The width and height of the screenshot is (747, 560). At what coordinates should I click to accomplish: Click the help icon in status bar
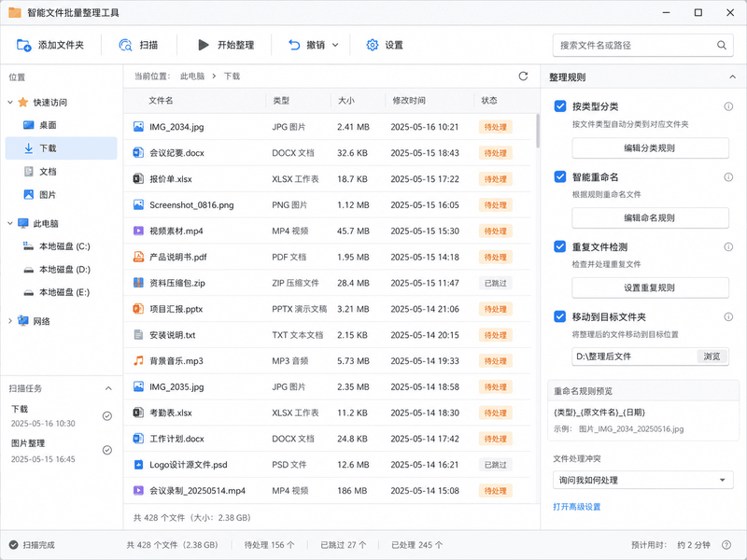point(726,545)
